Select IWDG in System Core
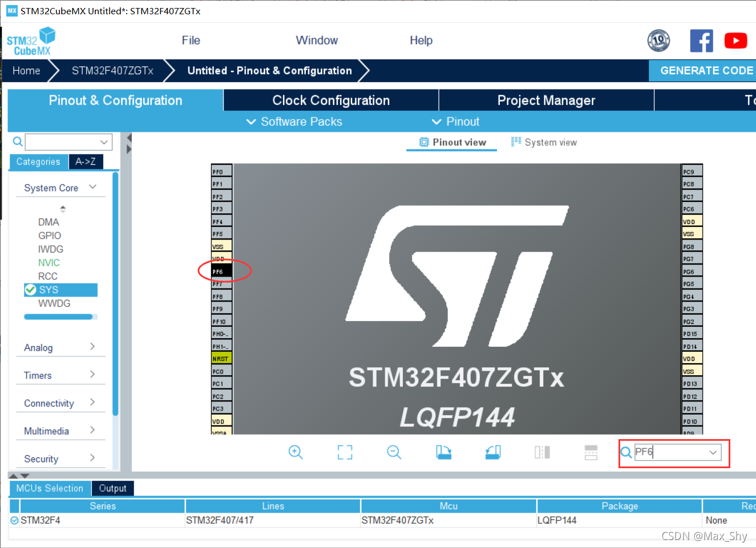756x548 pixels. pos(51,249)
